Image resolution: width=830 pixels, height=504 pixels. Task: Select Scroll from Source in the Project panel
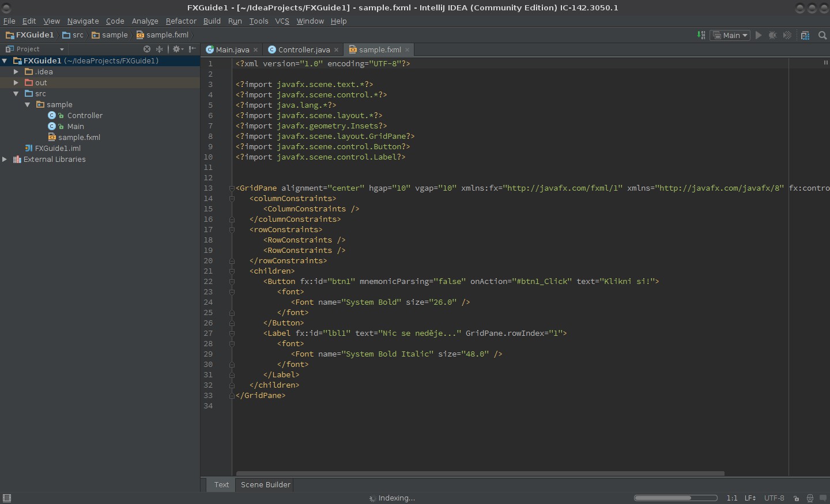click(x=147, y=49)
